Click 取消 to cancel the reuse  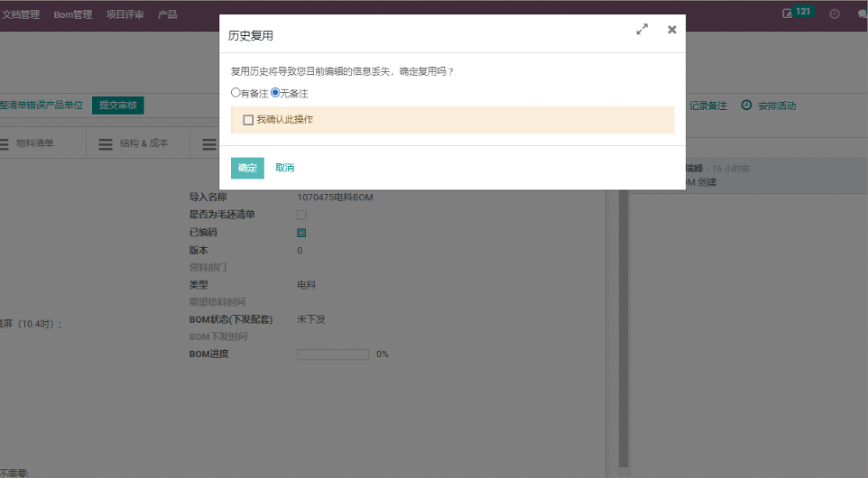point(284,168)
